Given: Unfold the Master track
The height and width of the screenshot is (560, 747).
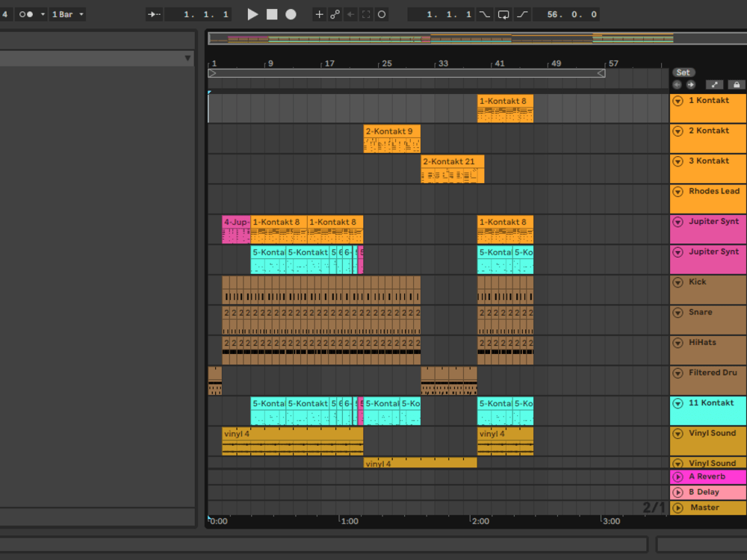Looking at the screenshot, I should point(678,508).
